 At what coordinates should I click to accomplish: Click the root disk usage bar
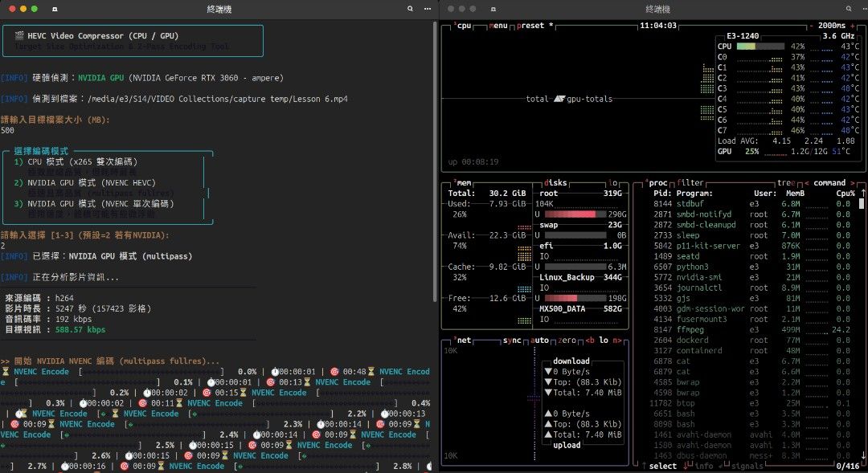click(x=575, y=214)
